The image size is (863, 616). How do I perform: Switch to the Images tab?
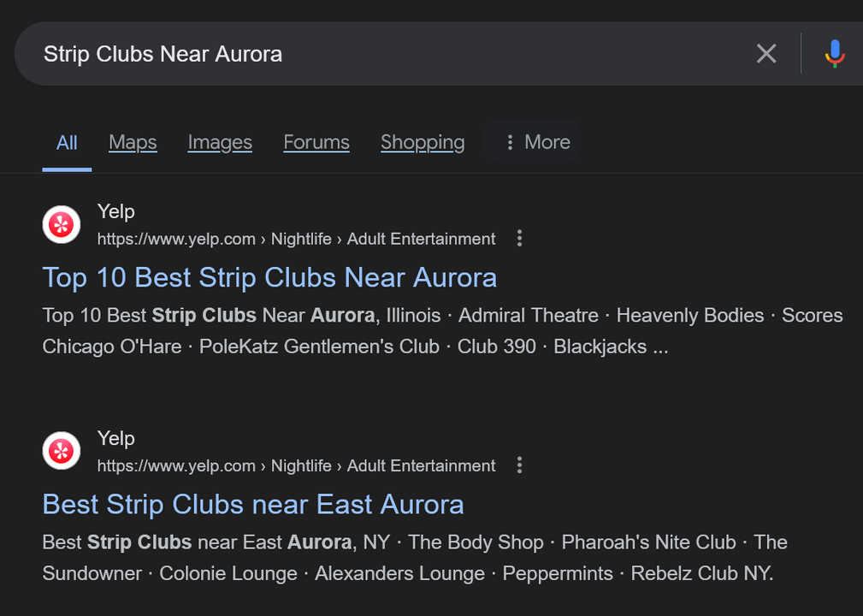[220, 142]
